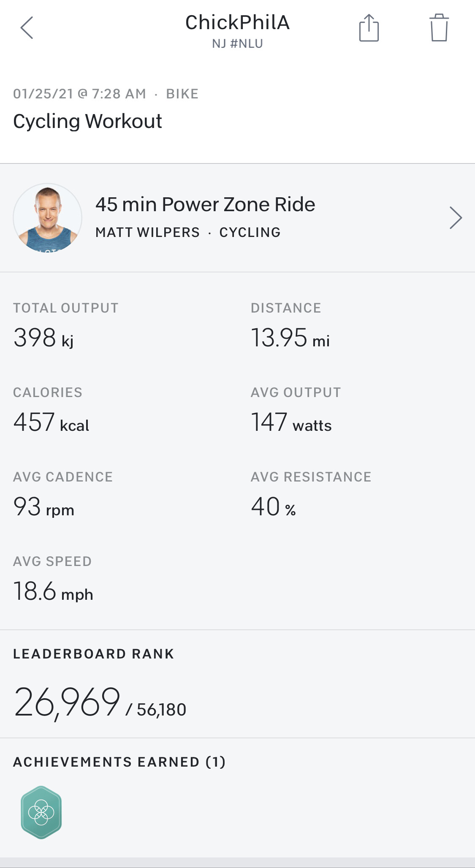Tap the Calories 457 kcal stat
Image resolution: width=475 pixels, height=868 pixels.
51,422
